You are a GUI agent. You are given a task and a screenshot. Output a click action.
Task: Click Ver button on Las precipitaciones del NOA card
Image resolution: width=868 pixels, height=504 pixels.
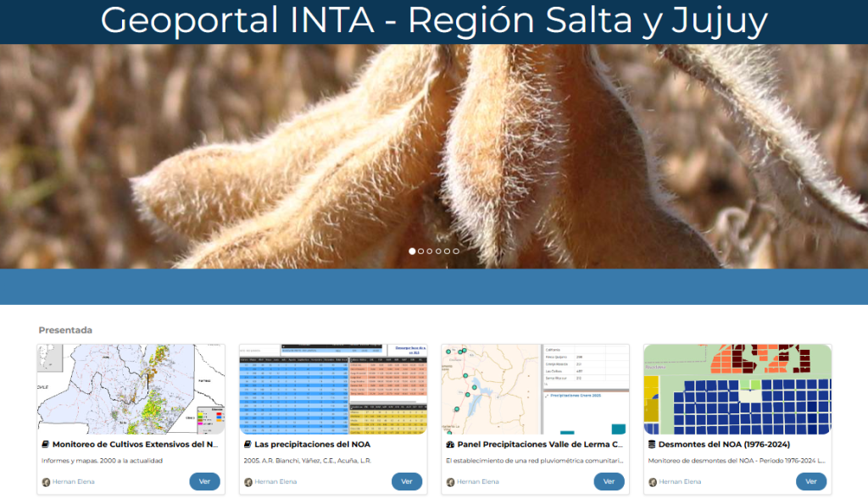point(407,481)
